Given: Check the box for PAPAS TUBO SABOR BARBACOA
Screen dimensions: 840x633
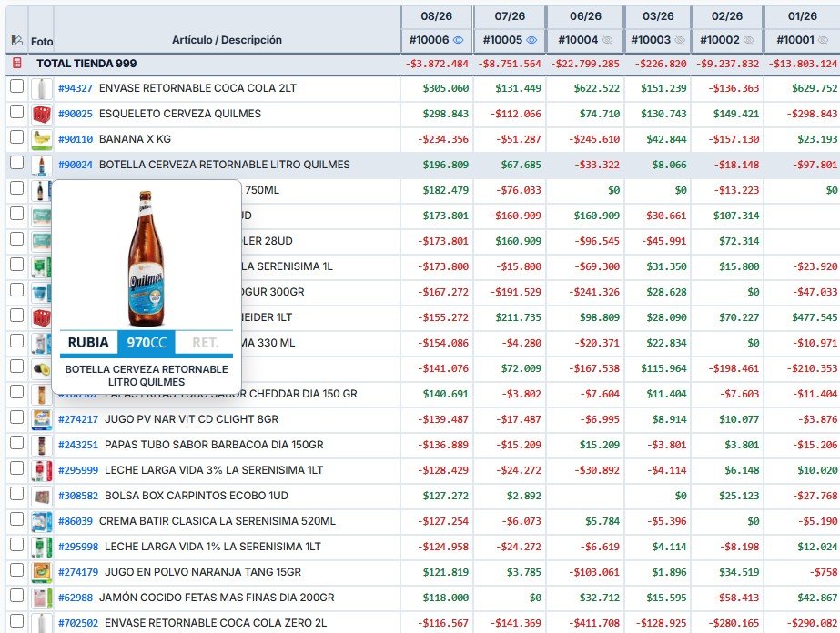Looking at the screenshot, I should coord(16,442).
